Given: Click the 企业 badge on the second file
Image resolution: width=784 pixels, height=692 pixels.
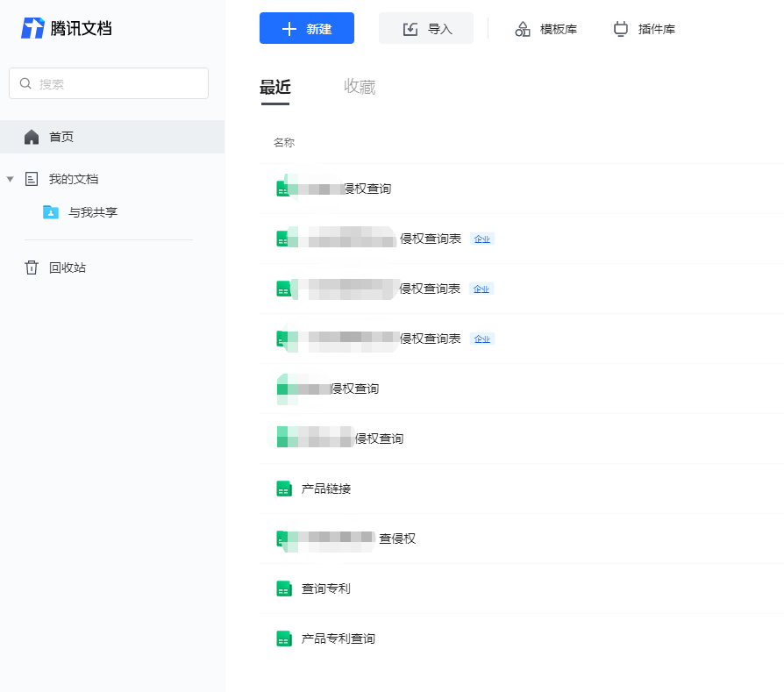Looking at the screenshot, I should click(x=482, y=238).
